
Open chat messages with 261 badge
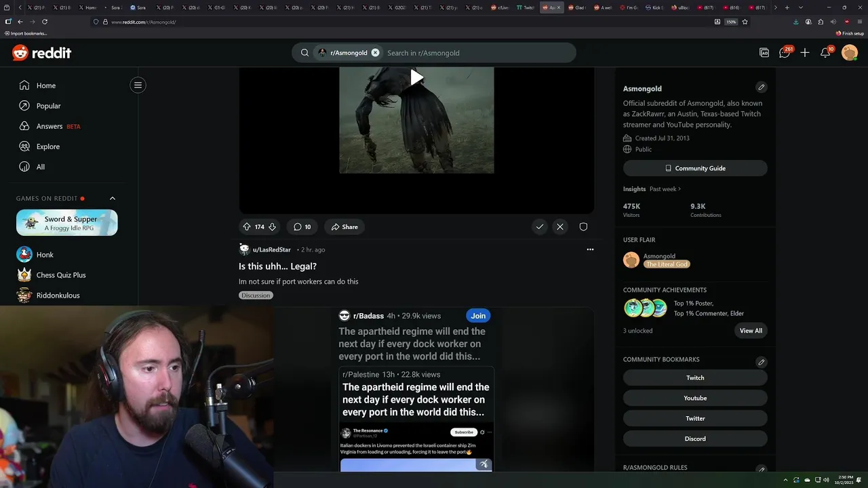coord(785,53)
